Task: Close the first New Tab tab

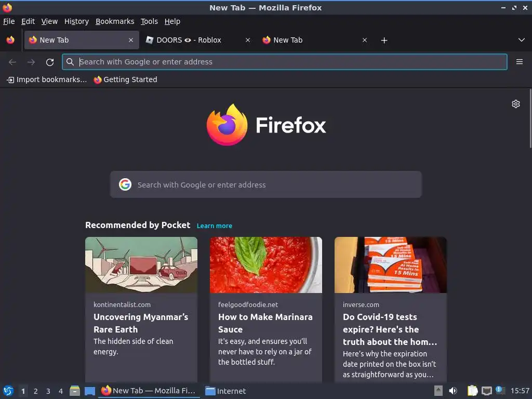Action: [131, 40]
